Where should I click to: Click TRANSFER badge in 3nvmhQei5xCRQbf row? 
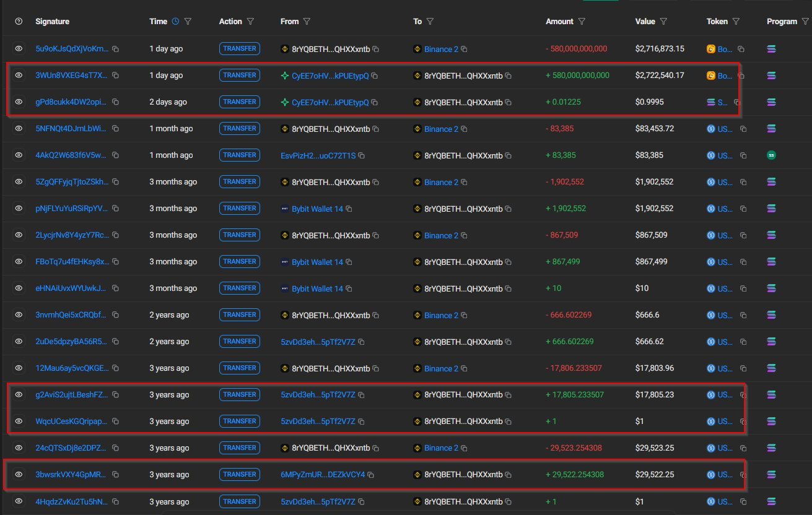pos(240,314)
